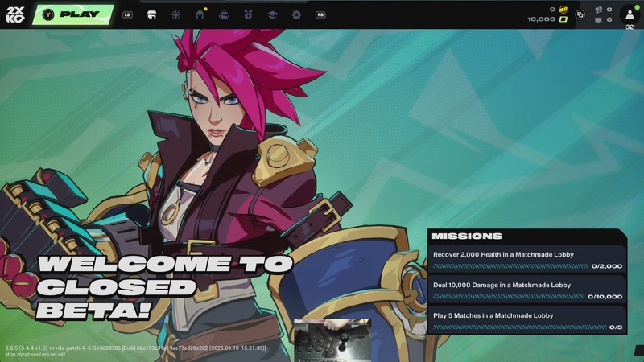This screenshot has width=644, height=362.
Task: Open the backpack inventory tab
Action: [x=224, y=14]
